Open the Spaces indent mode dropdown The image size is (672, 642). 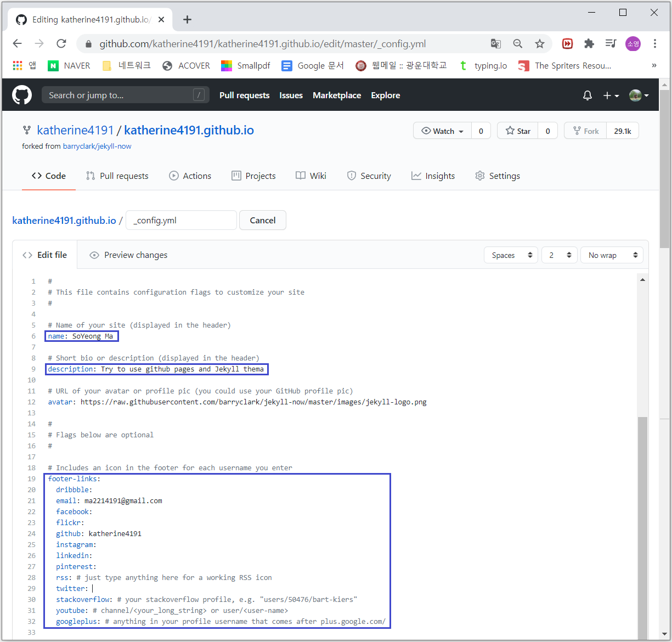tap(511, 255)
